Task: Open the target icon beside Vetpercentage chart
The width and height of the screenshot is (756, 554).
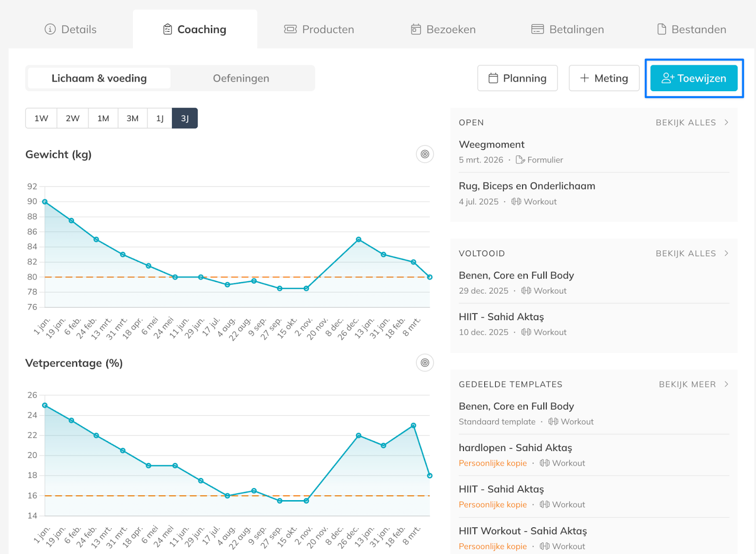Action: 425,363
